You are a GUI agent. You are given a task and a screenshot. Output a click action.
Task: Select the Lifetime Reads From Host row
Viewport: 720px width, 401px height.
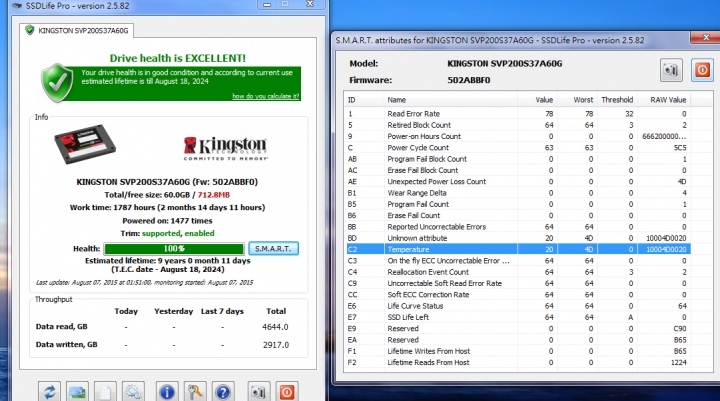coord(518,362)
